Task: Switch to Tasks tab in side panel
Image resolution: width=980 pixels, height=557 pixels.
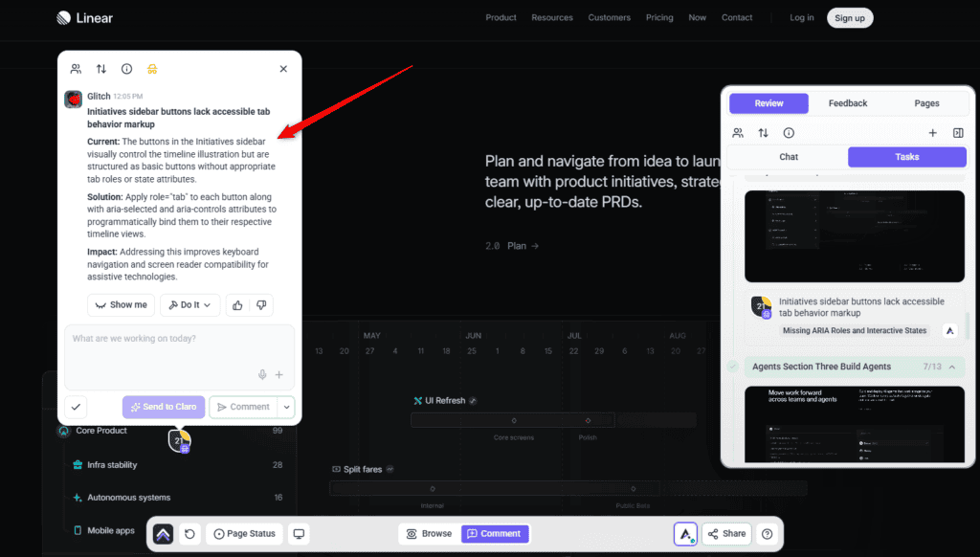Action: (x=907, y=157)
